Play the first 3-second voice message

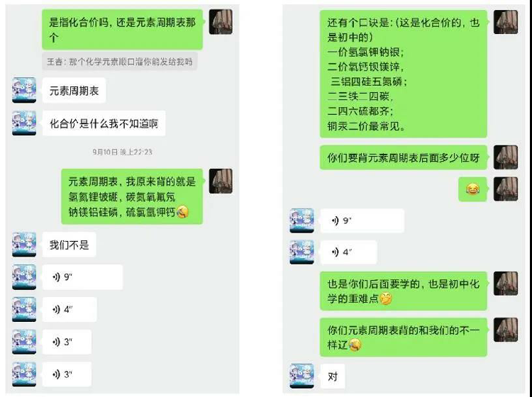coord(67,342)
